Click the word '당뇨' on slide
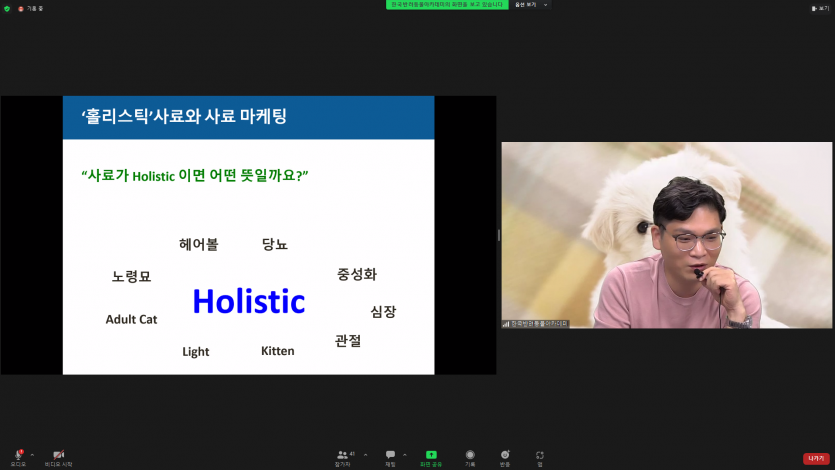835x470 pixels. (x=275, y=244)
